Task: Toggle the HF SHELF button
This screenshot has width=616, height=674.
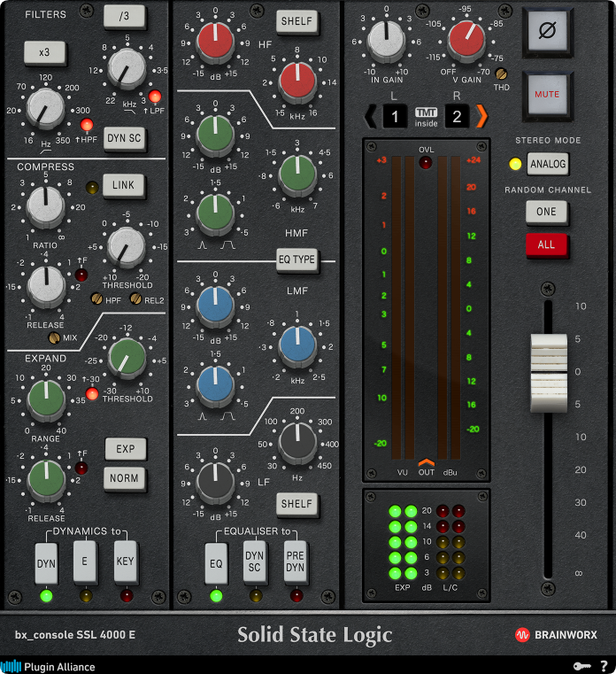Action: tap(297, 21)
